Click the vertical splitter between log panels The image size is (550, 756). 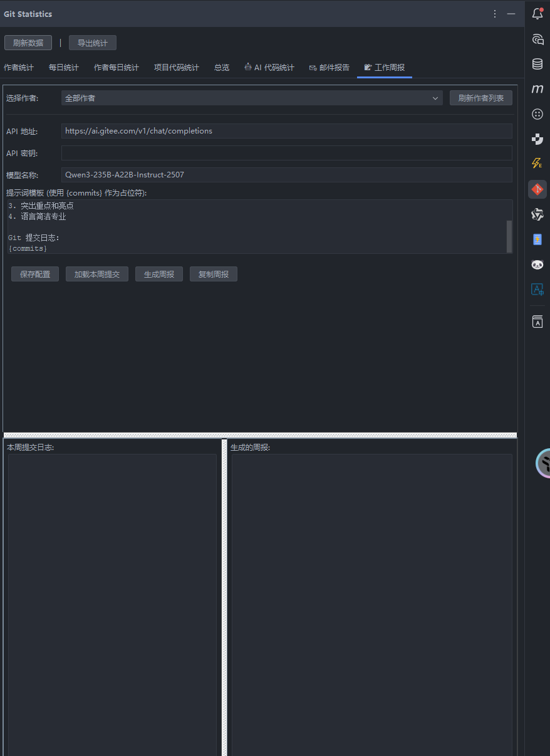tap(224, 597)
